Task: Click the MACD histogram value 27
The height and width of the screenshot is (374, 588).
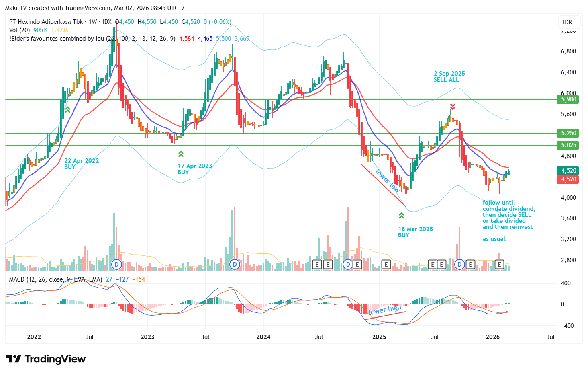Action: point(109,279)
